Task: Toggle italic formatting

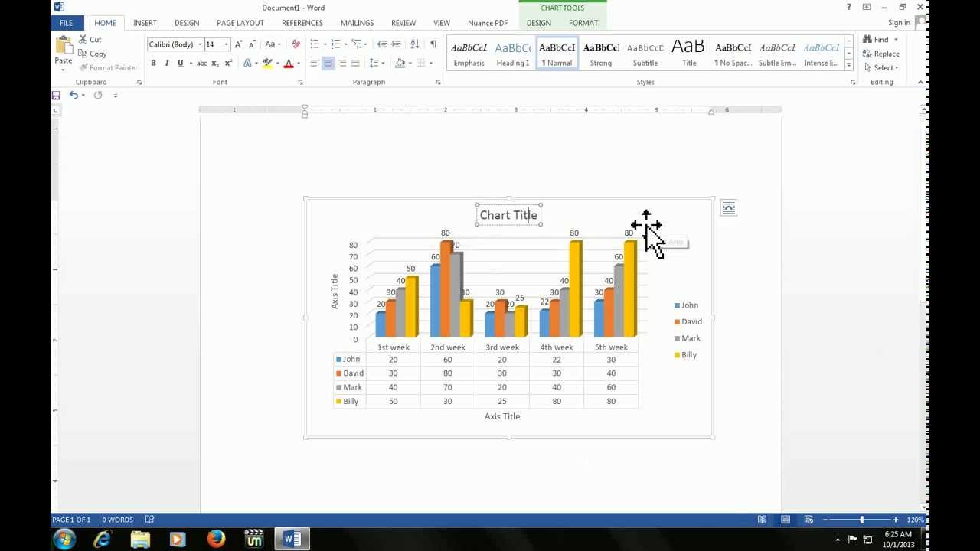Action: [x=167, y=64]
